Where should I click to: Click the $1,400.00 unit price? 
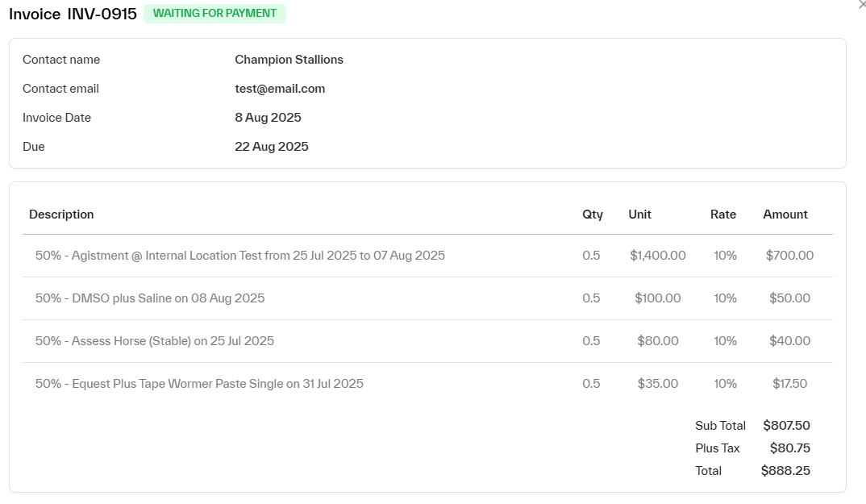coord(657,256)
